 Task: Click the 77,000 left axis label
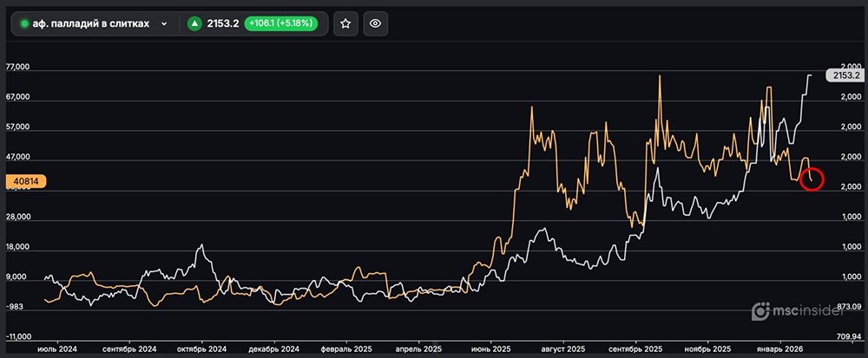click(x=18, y=68)
